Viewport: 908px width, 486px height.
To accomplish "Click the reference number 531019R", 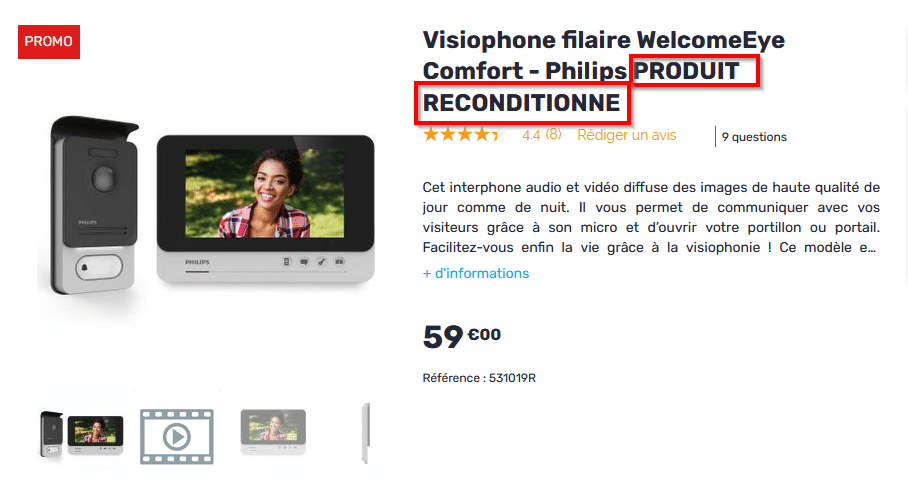I will tap(512, 378).
